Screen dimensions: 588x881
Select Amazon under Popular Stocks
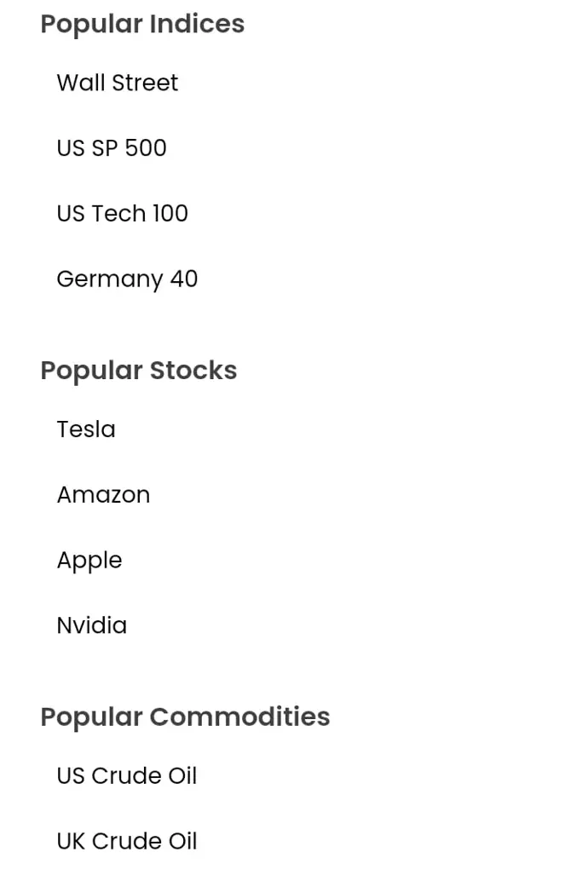103,495
